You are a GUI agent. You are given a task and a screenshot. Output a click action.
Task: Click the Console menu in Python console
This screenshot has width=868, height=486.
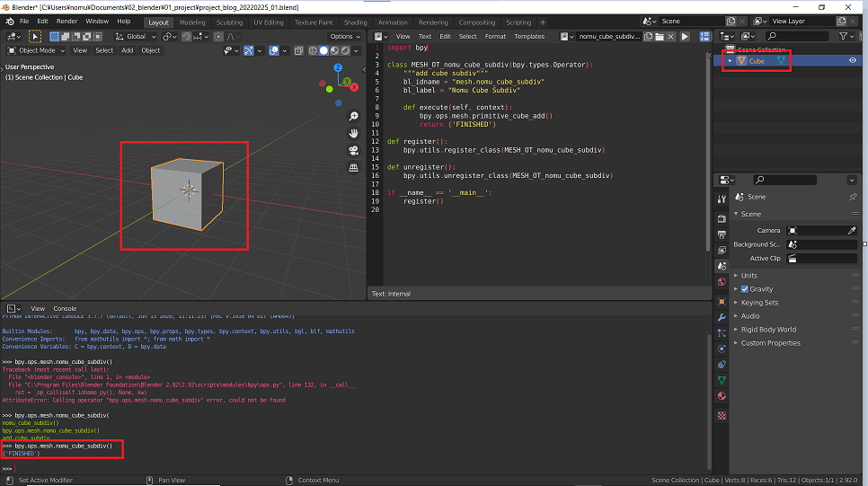pos(66,308)
